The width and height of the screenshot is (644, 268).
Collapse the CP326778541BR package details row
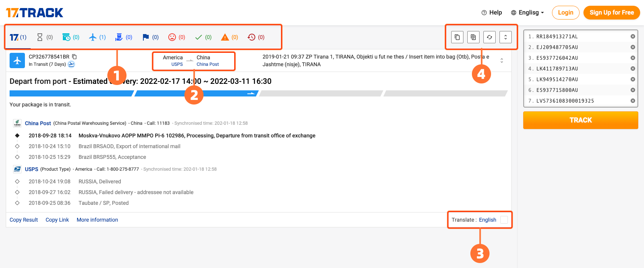point(502,60)
